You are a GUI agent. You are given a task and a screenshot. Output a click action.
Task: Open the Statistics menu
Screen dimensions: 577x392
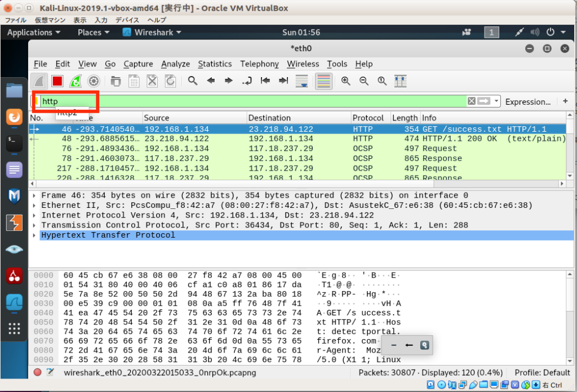coord(215,64)
